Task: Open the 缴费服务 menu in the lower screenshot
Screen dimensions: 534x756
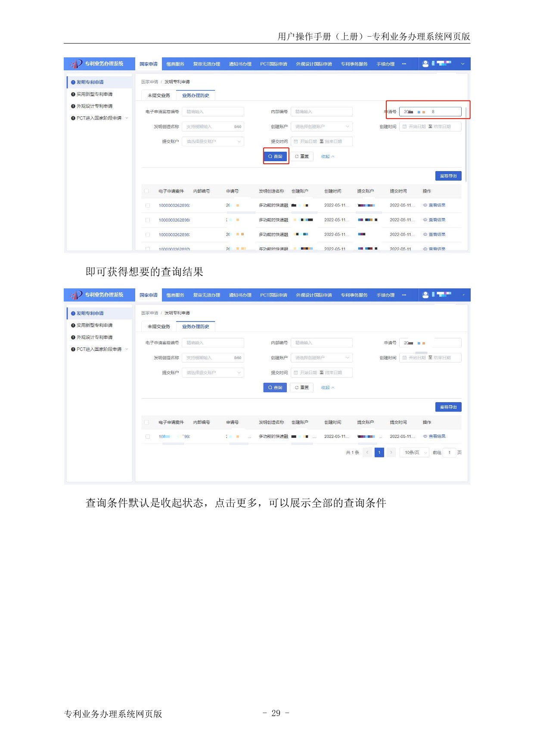Action: pos(175,295)
